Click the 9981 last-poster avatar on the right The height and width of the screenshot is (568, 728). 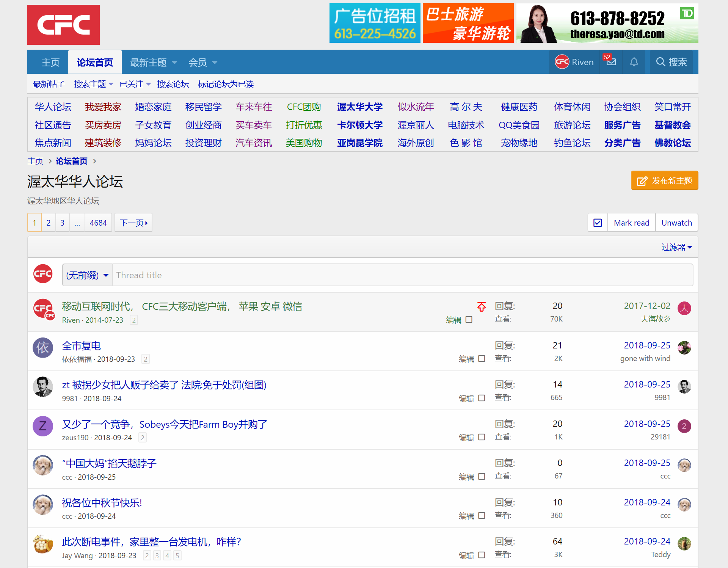click(x=684, y=387)
